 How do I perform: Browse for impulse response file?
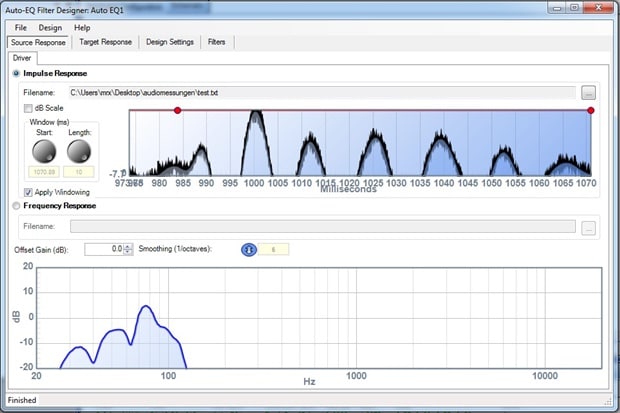pos(588,93)
